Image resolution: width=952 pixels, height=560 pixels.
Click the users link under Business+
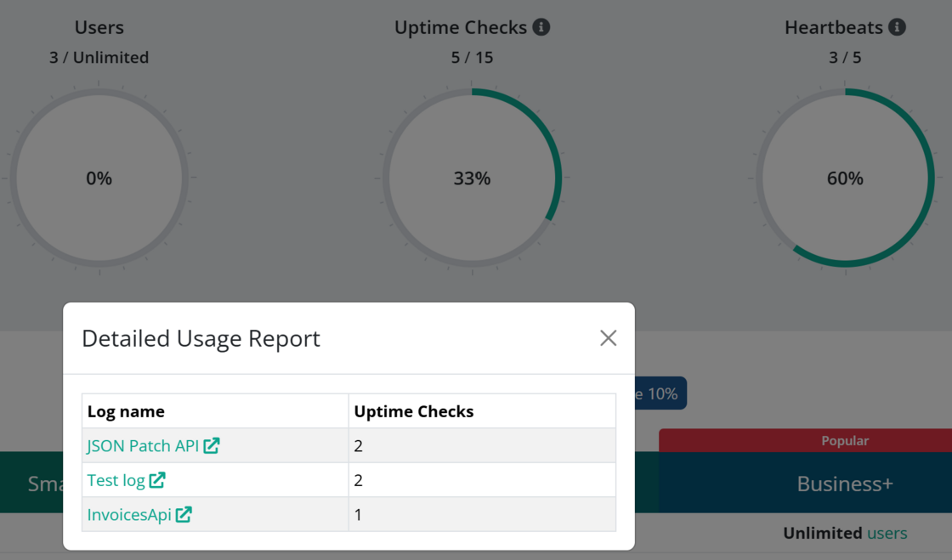pyautogui.click(x=887, y=534)
